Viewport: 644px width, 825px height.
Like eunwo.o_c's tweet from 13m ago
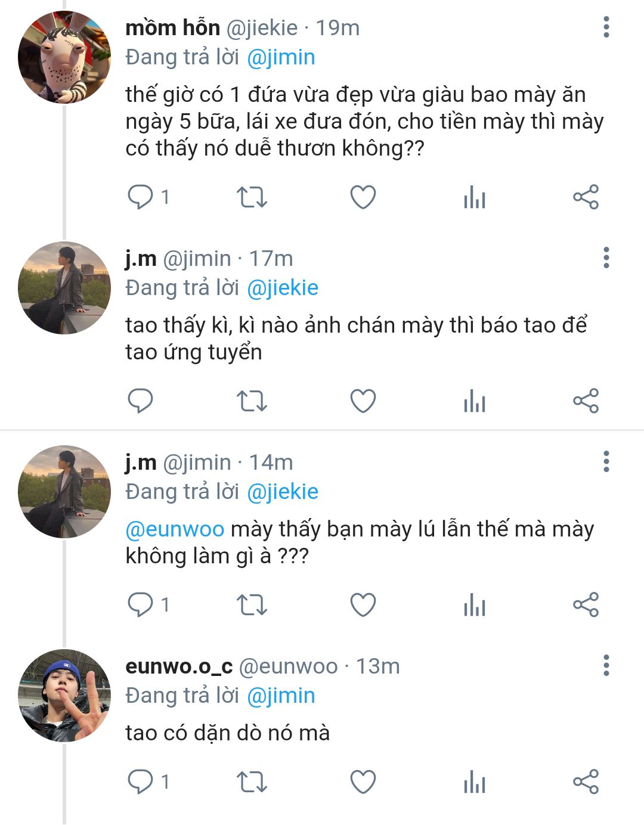coord(363,782)
